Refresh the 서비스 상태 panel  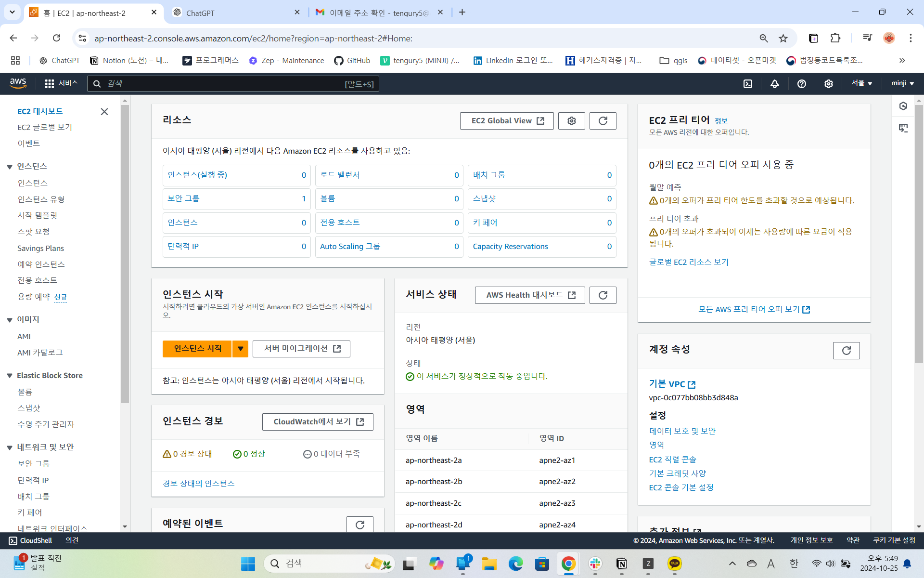point(603,295)
